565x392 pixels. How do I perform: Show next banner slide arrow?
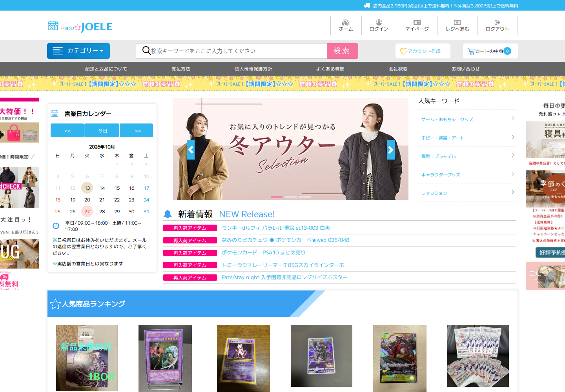(391, 150)
